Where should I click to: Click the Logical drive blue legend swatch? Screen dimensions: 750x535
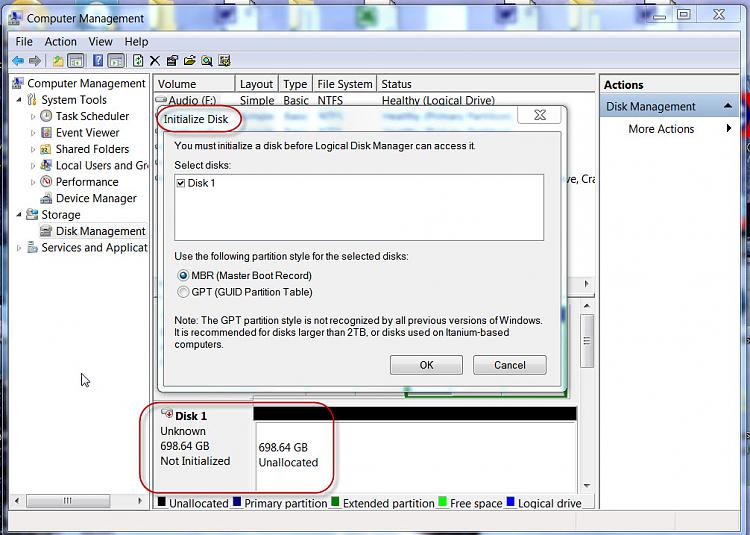510,502
